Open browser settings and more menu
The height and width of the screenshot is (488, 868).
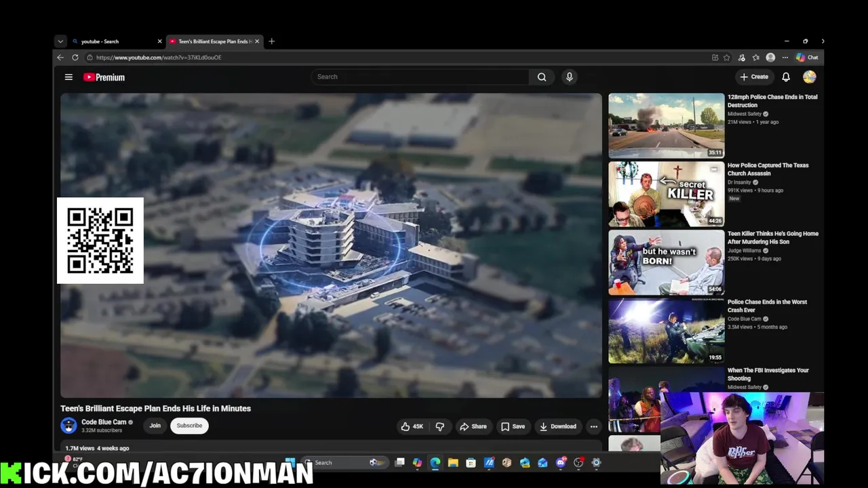(x=785, y=58)
